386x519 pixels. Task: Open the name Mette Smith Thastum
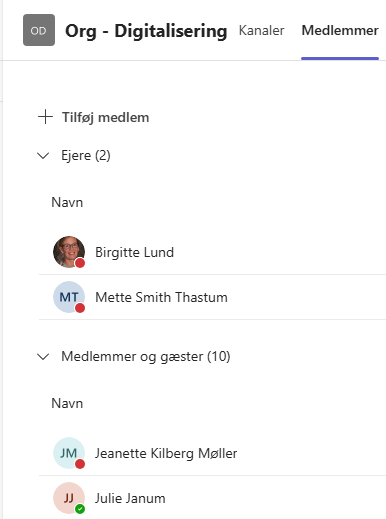pos(161,297)
